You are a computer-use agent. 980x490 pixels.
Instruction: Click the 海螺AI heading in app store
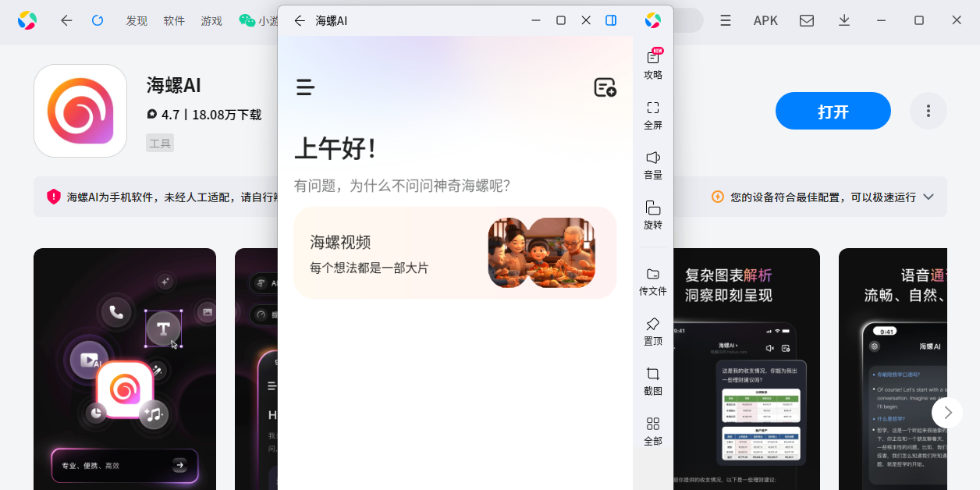(174, 86)
